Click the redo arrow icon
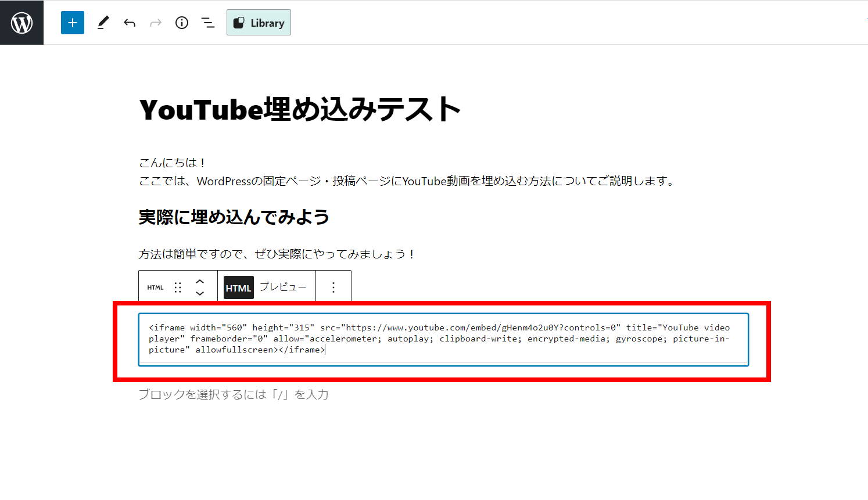This screenshot has width=868, height=500. (x=155, y=23)
